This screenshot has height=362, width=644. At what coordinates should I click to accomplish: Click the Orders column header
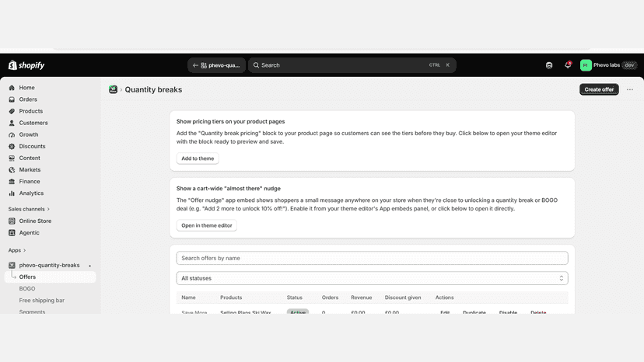[x=330, y=298]
